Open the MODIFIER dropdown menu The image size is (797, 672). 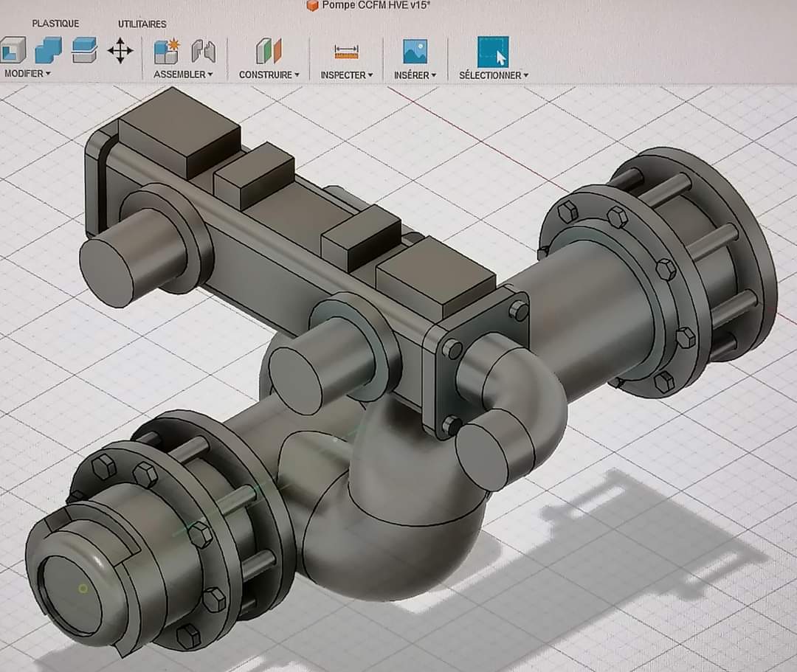27,74
